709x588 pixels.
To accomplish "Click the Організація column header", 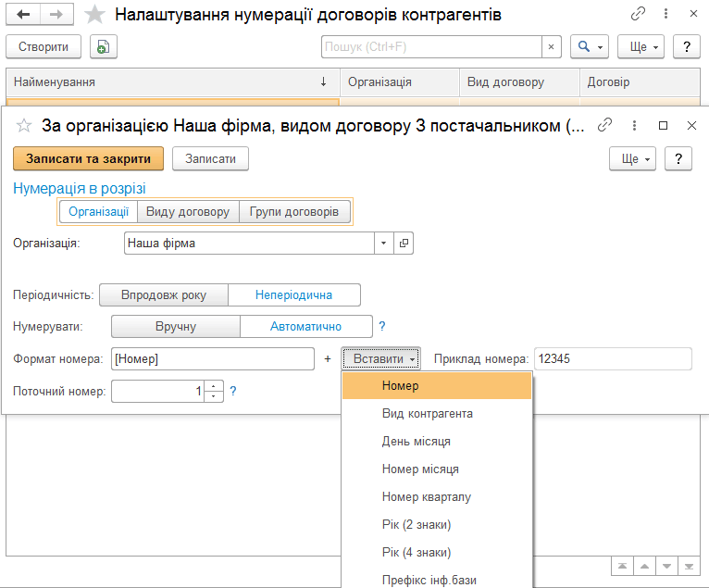I will pos(400,82).
